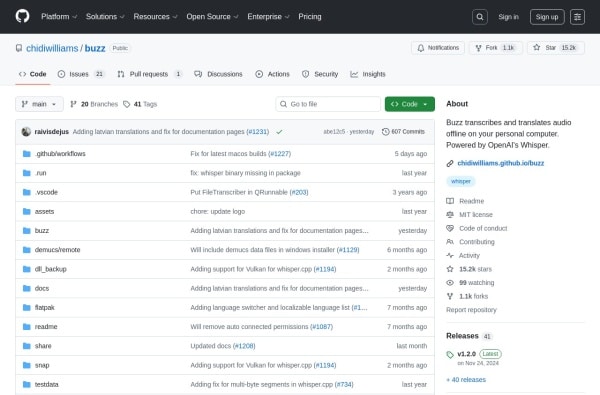
Task: Expand the Solutions menu
Action: pos(105,16)
